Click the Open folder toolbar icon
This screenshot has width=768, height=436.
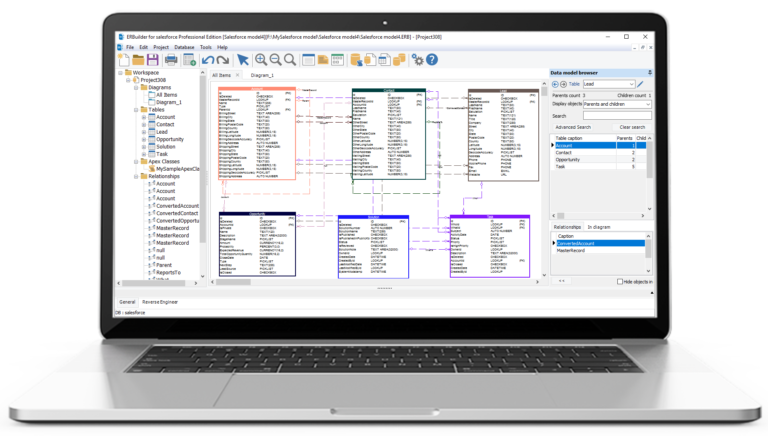pyautogui.click(x=138, y=60)
